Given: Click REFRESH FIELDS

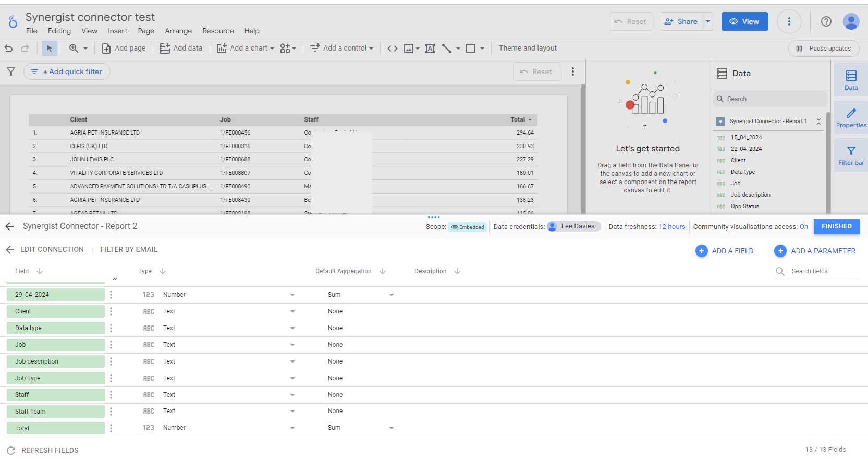Looking at the screenshot, I should pos(43,450).
